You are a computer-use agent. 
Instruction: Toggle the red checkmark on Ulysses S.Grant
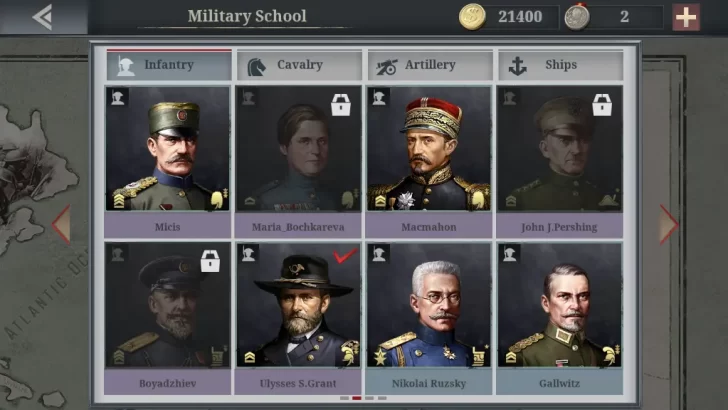tap(345, 255)
